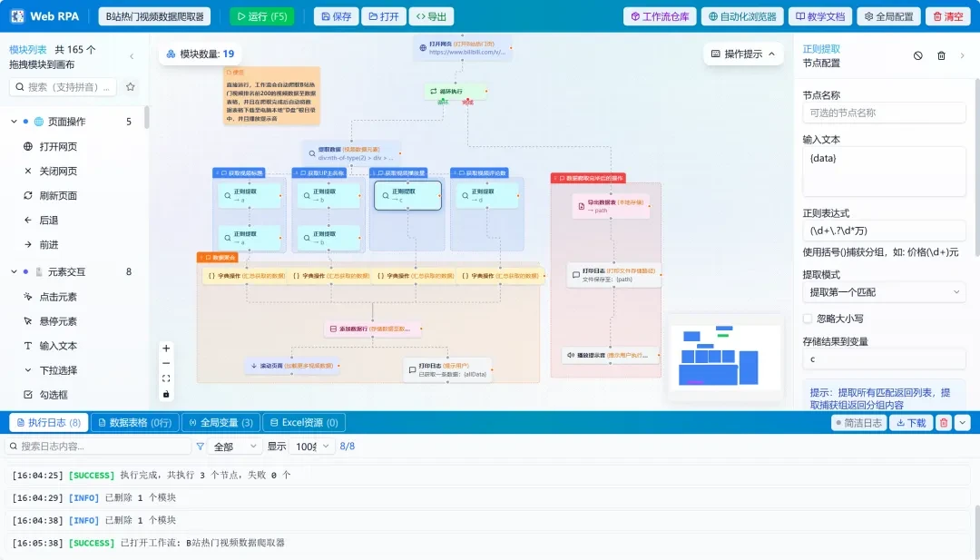The height and width of the screenshot is (560, 980).
Task: Select the 循环执行 node
Action: 456,92
